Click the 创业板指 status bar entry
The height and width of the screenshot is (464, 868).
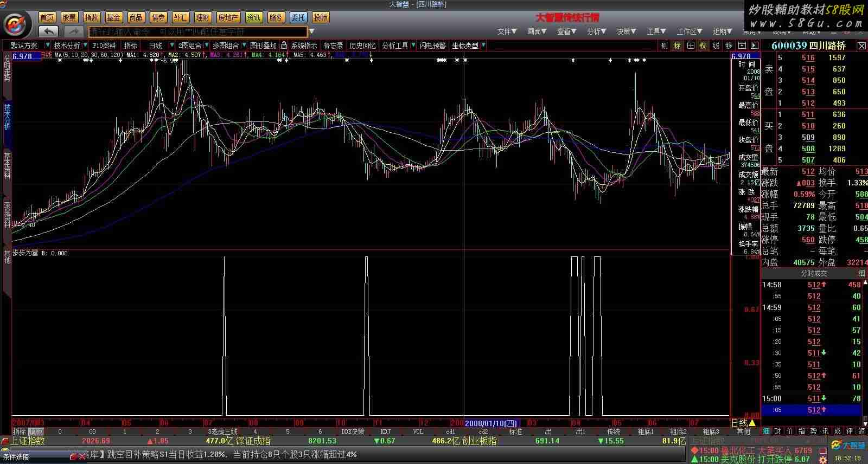pyautogui.click(x=479, y=441)
